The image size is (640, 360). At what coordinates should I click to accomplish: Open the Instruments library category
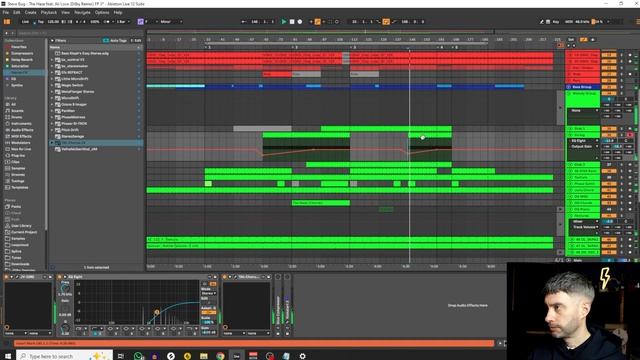(x=21, y=124)
